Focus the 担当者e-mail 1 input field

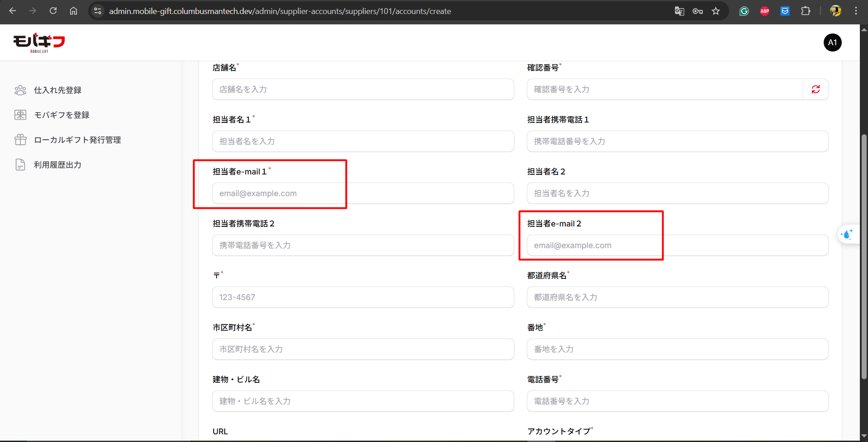pyautogui.click(x=363, y=193)
